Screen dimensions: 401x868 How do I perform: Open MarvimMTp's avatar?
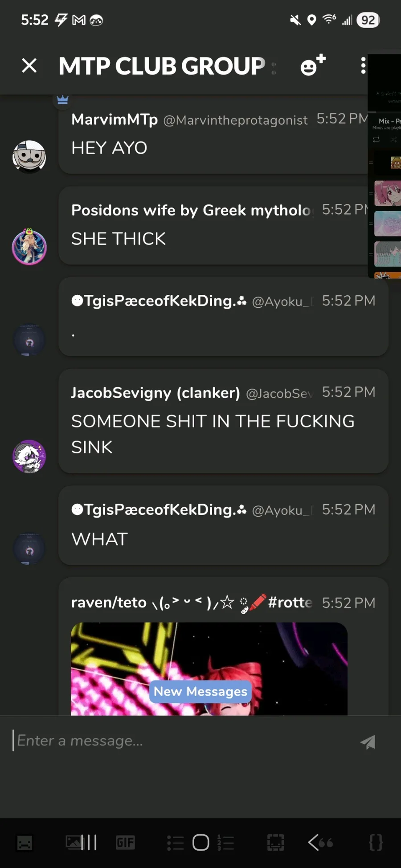point(29,156)
